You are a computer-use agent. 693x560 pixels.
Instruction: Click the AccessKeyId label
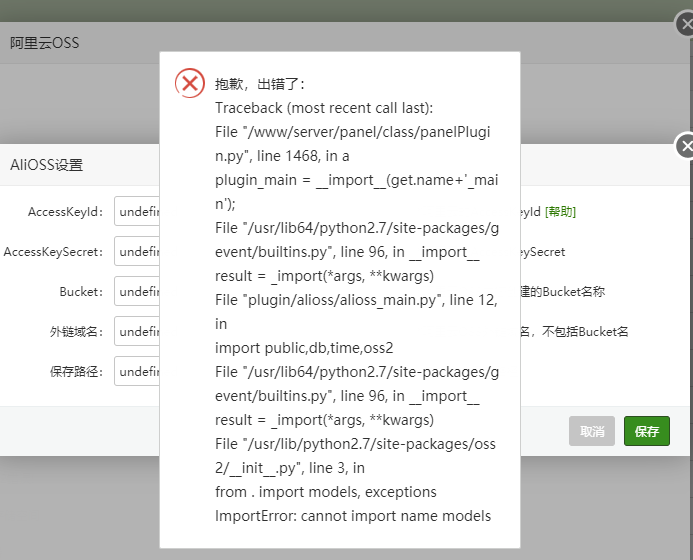(x=65, y=212)
